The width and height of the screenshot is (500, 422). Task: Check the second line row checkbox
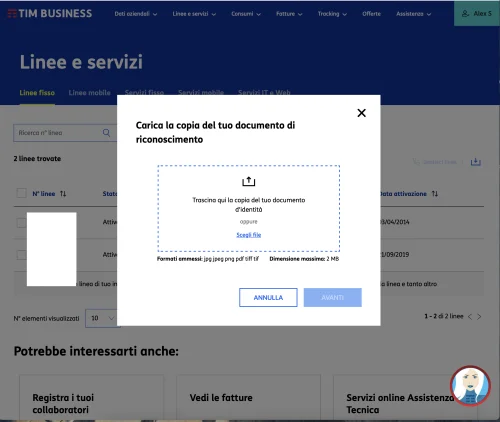coord(21,255)
